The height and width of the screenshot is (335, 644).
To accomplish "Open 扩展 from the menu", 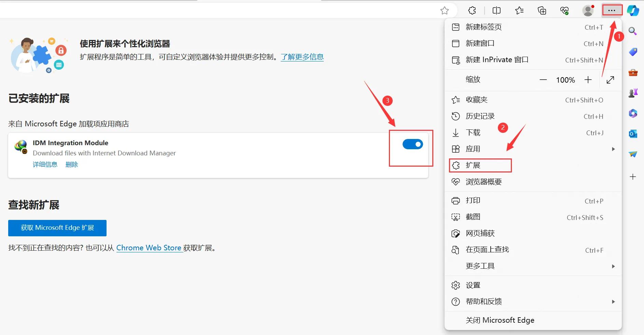I will click(533, 165).
